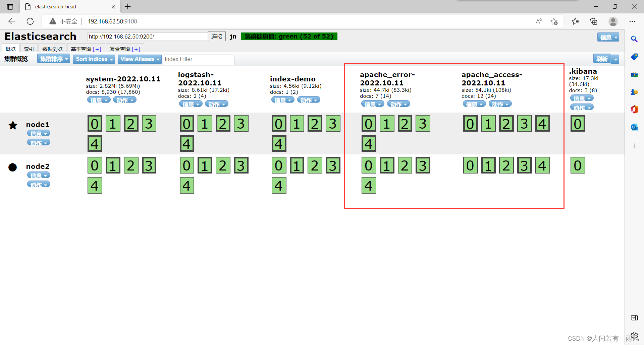The image size is (644, 345).
Task: Open 动作 menu for apache_access-2022.10.11
Action: pyautogui.click(x=500, y=104)
